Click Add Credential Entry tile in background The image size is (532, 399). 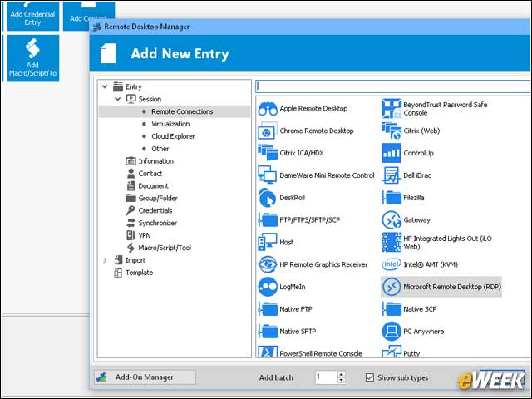point(33,16)
